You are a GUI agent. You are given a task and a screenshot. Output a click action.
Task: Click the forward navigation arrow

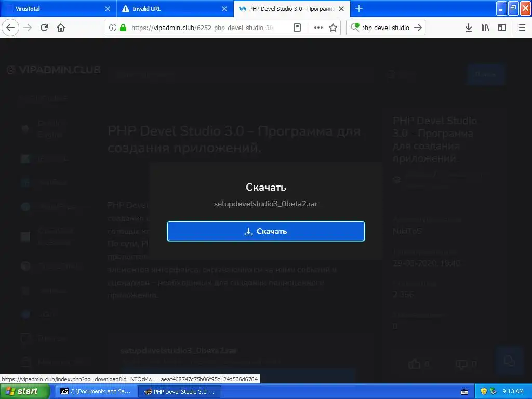coord(28,28)
